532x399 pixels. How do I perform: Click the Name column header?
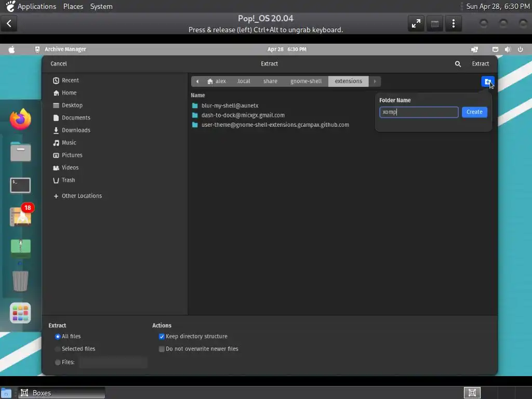198,96
